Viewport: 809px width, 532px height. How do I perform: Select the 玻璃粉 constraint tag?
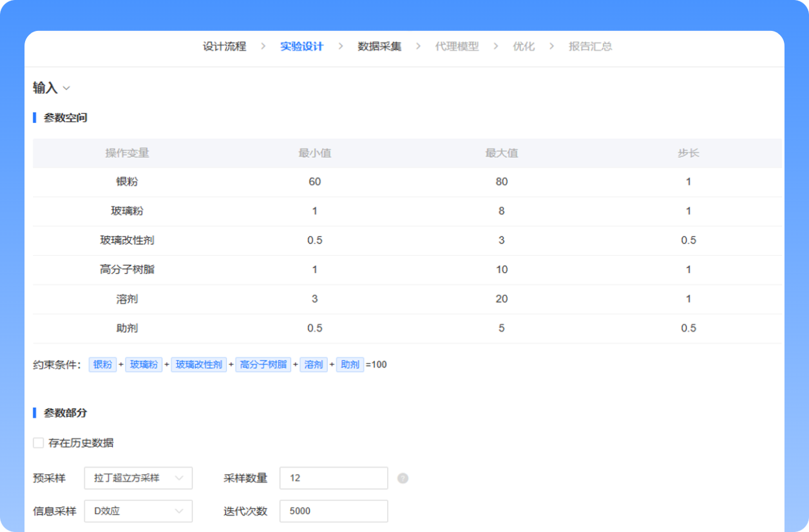click(144, 365)
